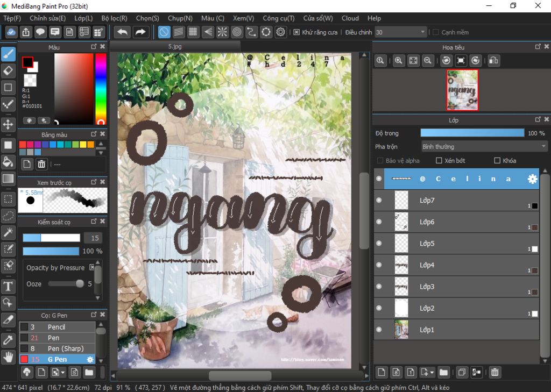Image resolution: width=551 pixels, height=392 pixels.
Task: Open G Pen brush settings gear
Action: 90,359
